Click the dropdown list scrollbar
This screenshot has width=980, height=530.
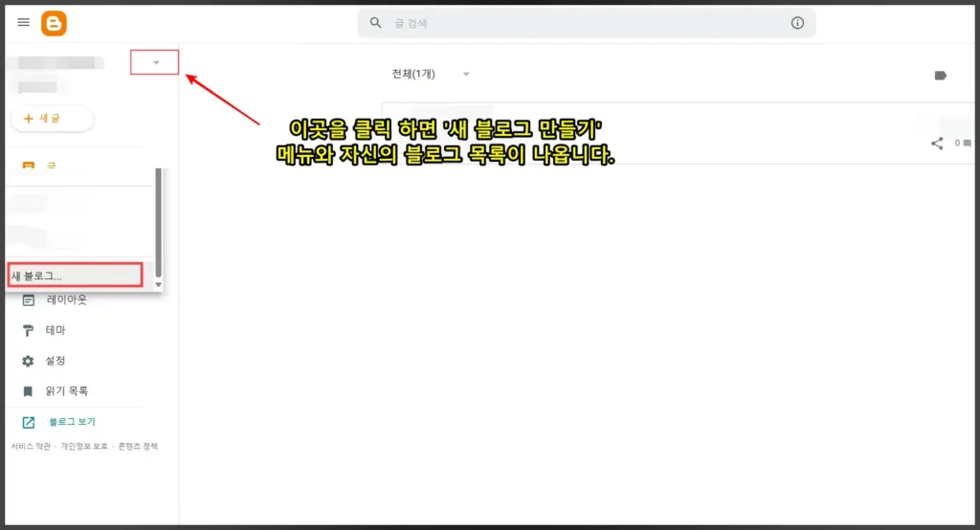point(158,222)
